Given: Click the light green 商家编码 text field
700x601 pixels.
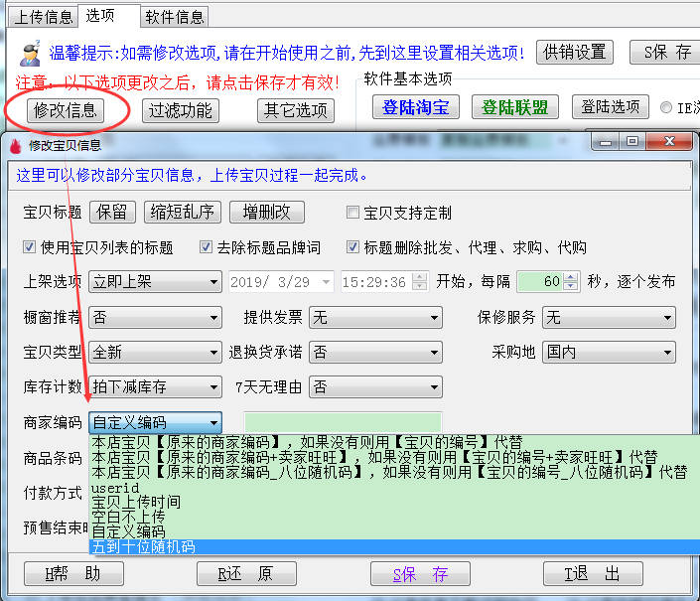Looking at the screenshot, I should (343, 422).
